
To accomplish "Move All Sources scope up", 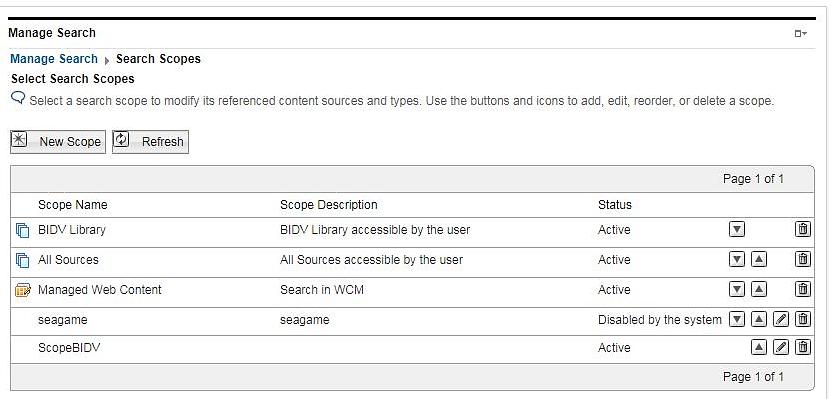I will click(759, 260).
